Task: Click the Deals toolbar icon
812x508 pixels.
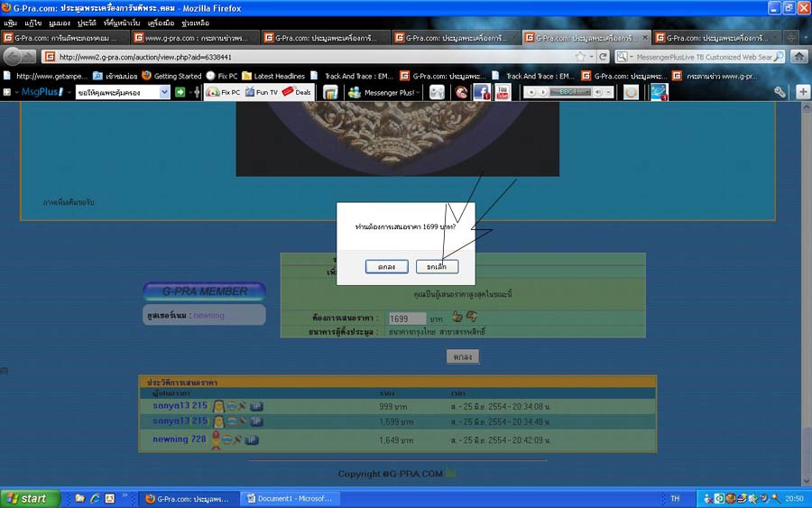Action: point(296,92)
